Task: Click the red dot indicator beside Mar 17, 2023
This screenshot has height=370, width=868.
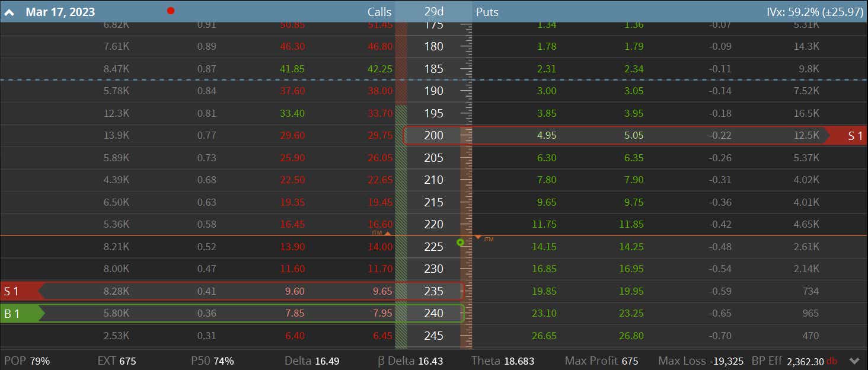Action: 171,11
